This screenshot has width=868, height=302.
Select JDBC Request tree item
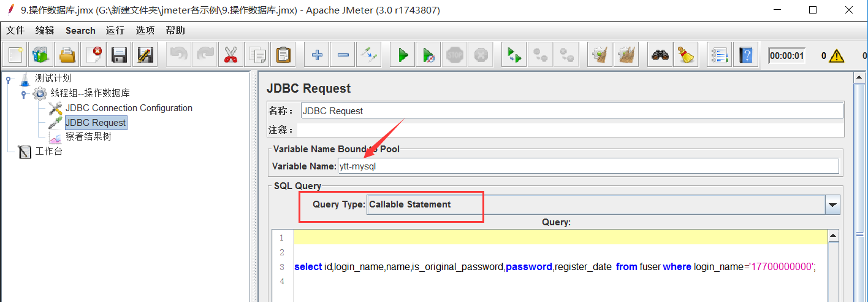tap(96, 123)
